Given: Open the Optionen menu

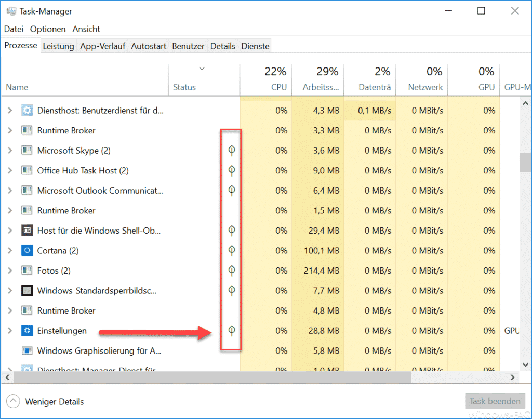Looking at the screenshot, I should click(x=48, y=29).
